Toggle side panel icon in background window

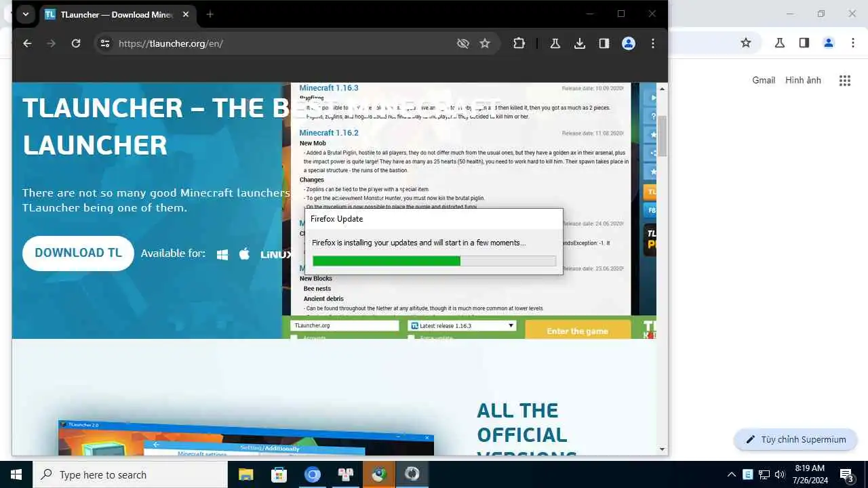(804, 43)
